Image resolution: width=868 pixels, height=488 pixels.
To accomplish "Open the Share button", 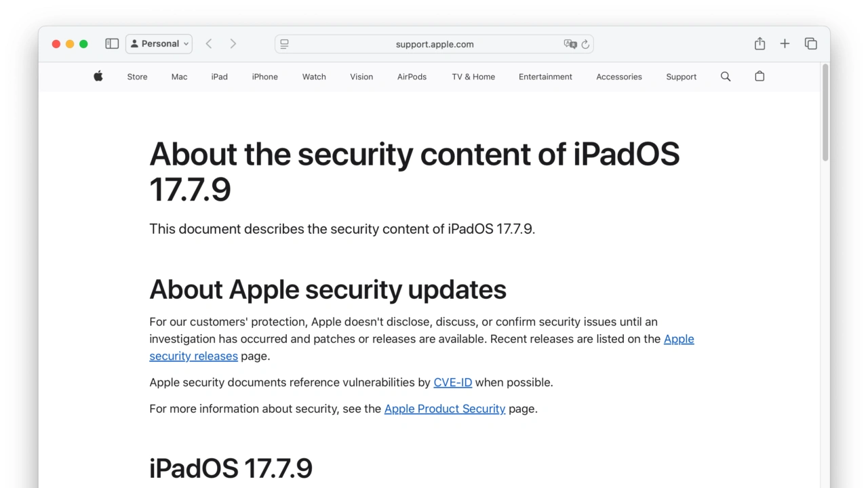I will (759, 44).
